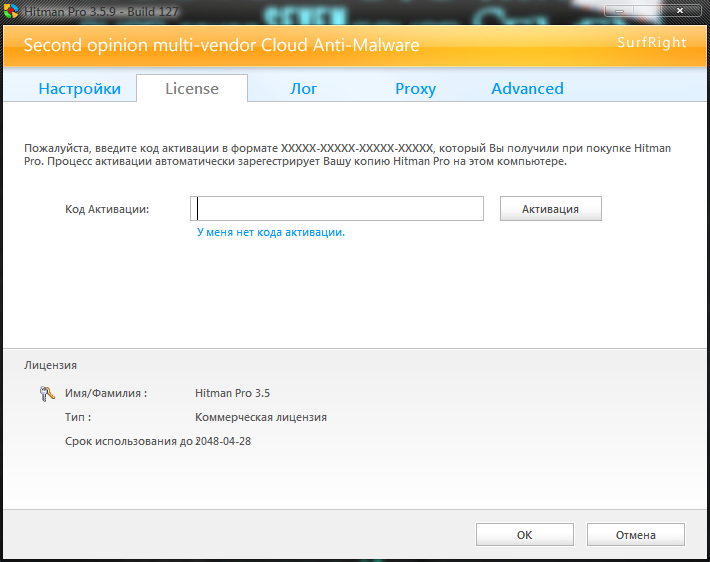Click the license keys icon
Image resolution: width=710 pixels, height=562 pixels.
point(47,394)
